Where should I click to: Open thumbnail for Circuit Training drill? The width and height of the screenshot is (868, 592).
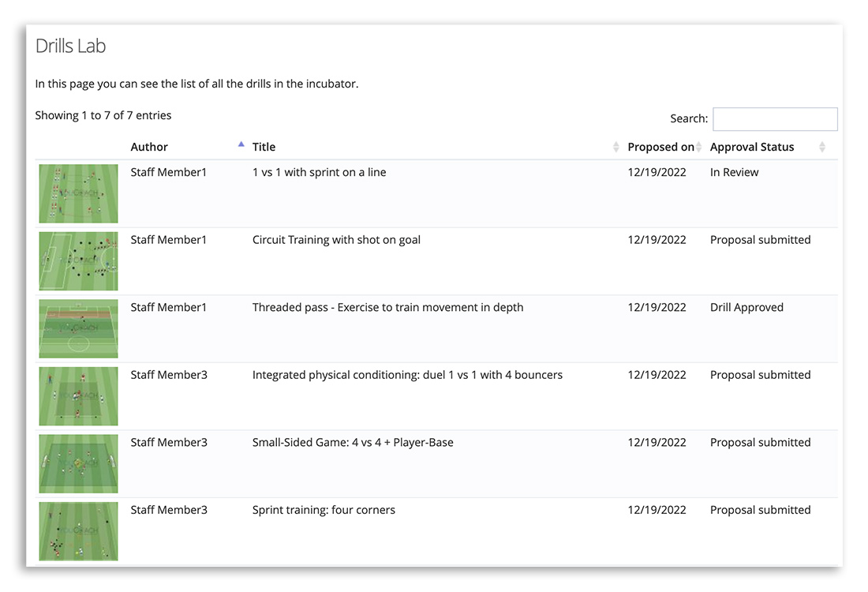coord(79,260)
